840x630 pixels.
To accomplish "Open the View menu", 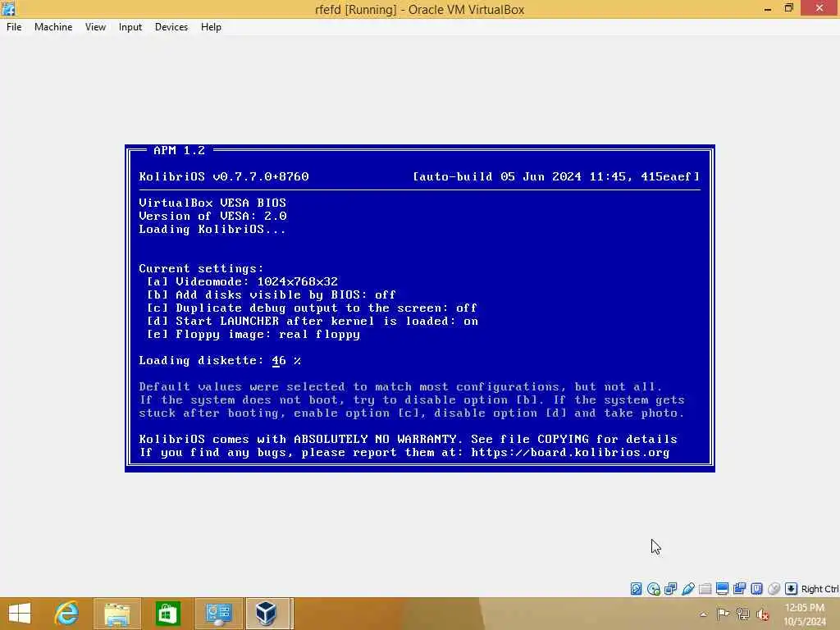I will pos(95,27).
